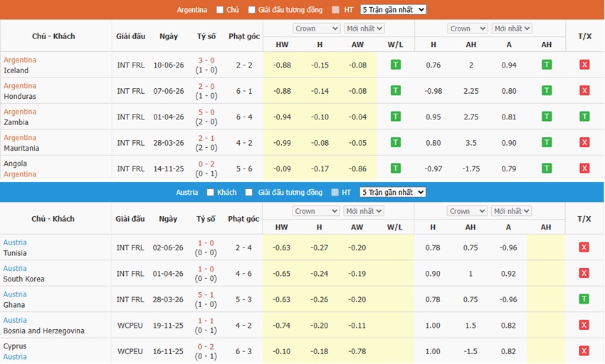This screenshot has height=364, width=605.
Task: Toggle Giải đấu tương đồng checkbox for Argentina
Action: click(x=251, y=10)
